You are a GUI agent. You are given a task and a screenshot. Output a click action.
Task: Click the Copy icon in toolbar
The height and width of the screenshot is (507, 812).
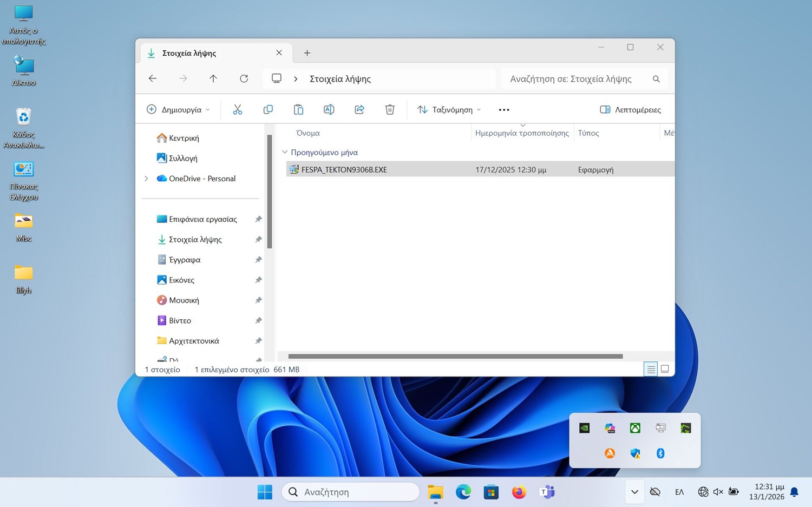[x=268, y=110]
